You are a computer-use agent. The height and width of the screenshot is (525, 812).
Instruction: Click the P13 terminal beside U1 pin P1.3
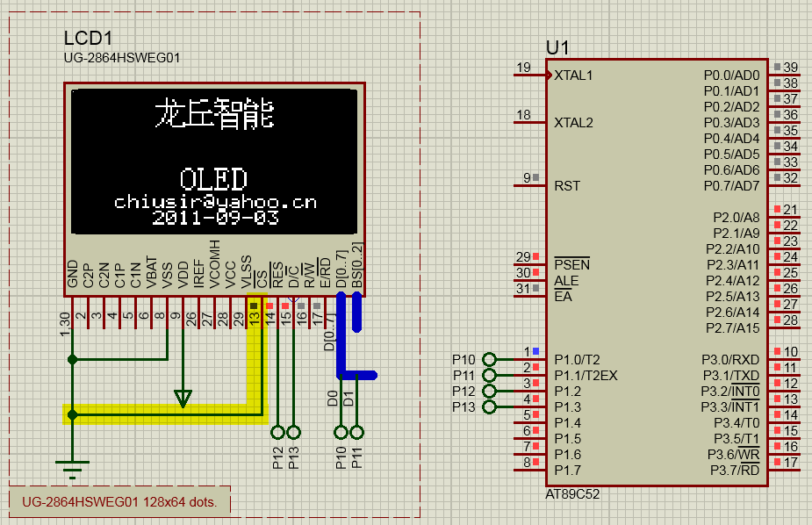[489, 407]
